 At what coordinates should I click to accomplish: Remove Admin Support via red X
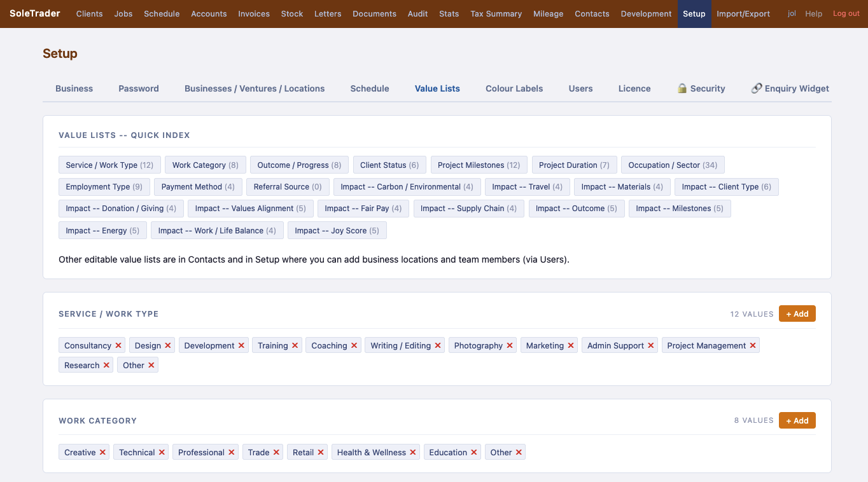650,346
